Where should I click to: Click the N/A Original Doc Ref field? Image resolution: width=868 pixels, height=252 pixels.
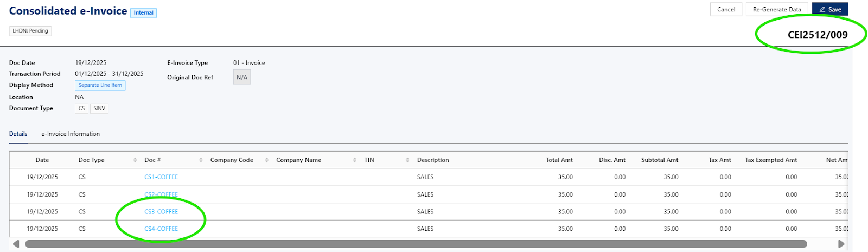pyautogui.click(x=242, y=78)
